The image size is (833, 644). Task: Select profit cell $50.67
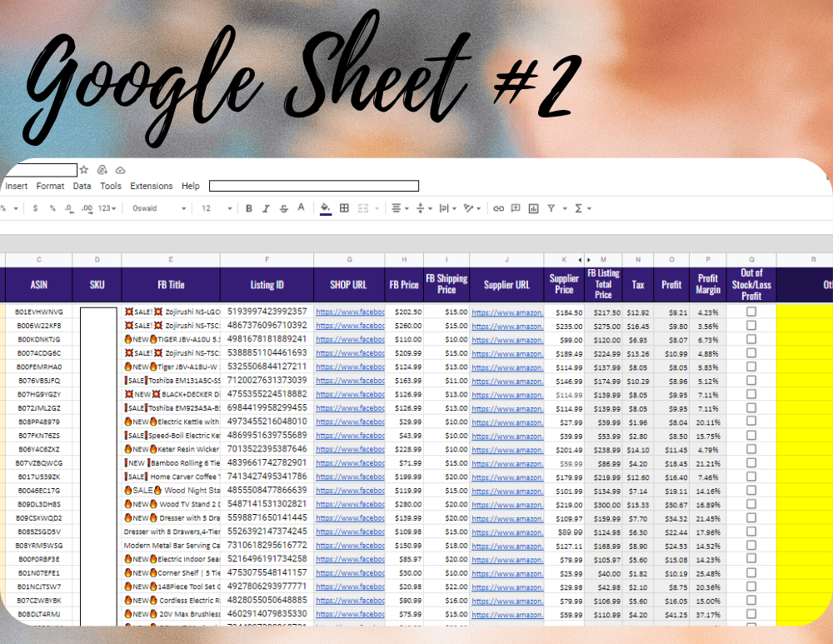pos(671,504)
